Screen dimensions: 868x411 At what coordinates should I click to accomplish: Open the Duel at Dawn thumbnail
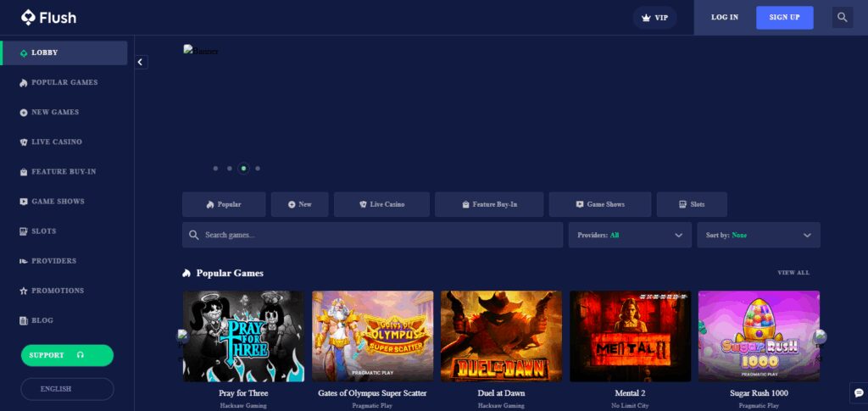pos(502,336)
